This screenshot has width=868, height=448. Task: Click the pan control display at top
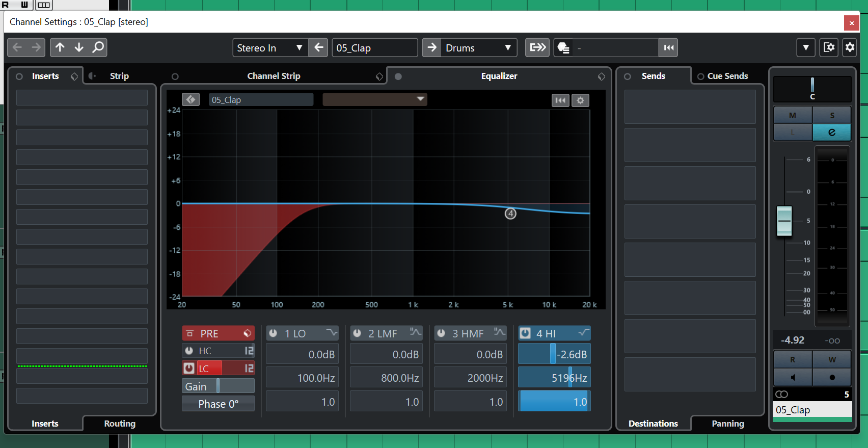[x=812, y=89]
